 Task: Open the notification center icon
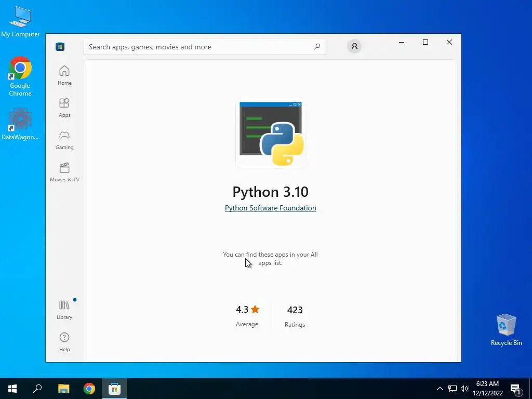pos(516,389)
